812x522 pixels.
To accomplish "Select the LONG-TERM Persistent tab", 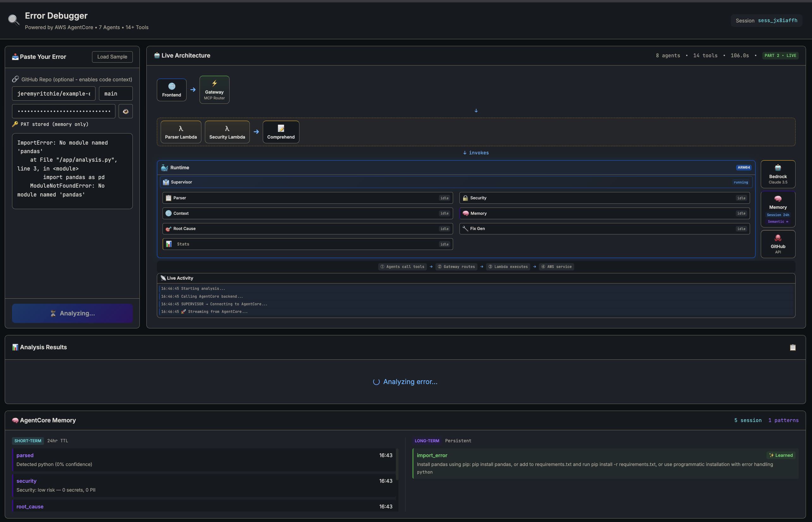I will pos(427,441).
